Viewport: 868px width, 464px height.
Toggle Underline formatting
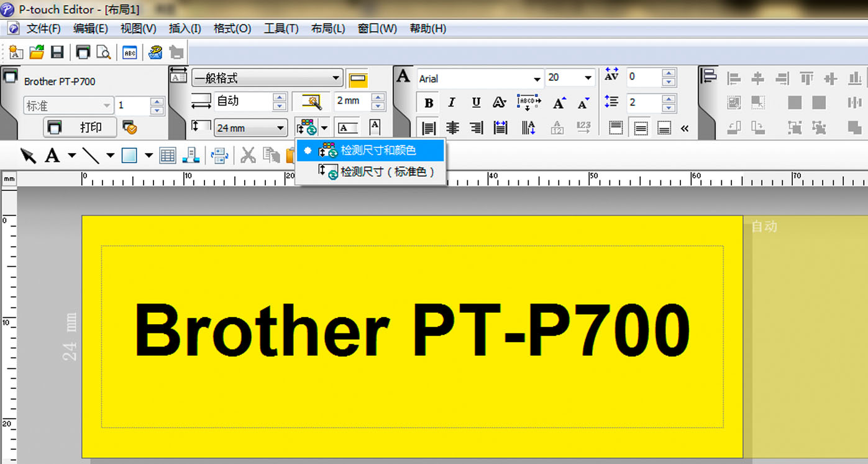click(x=476, y=103)
